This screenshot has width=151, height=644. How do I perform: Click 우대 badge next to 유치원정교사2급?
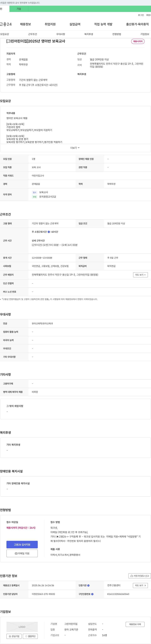point(34,197)
